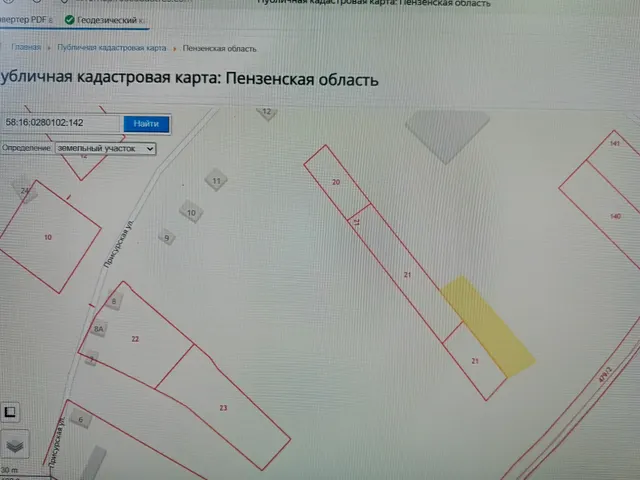The width and height of the screenshot is (640, 480).
Task: Select parcel 141 on the map
Action: (x=615, y=143)
